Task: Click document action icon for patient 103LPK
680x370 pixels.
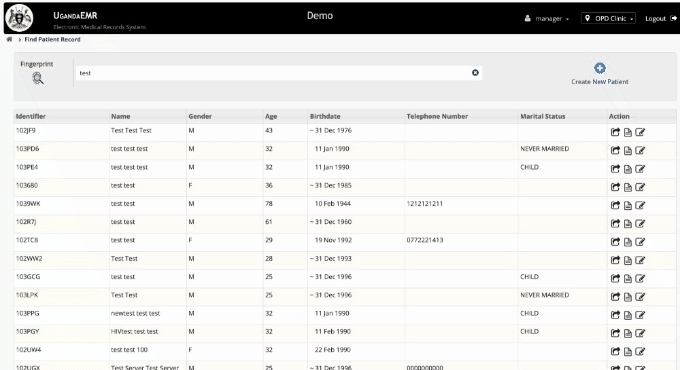Action: pos(628,297)
